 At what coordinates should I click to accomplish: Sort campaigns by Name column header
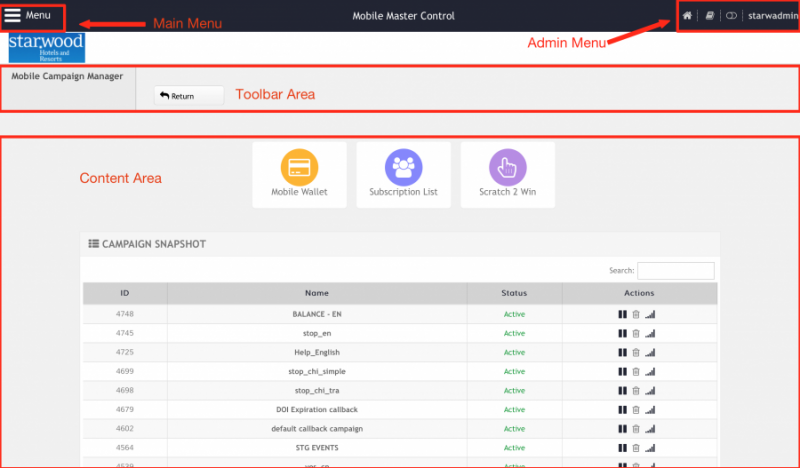pyautogui.click(x=317, y=293)
